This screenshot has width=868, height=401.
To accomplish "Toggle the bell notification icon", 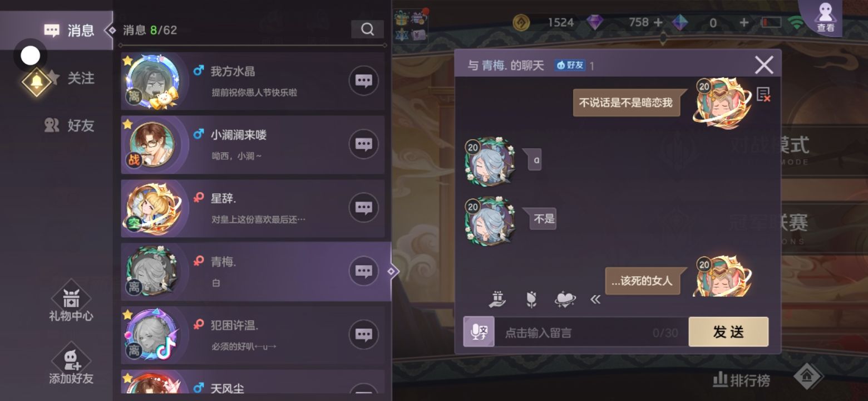I will [37, 81].
